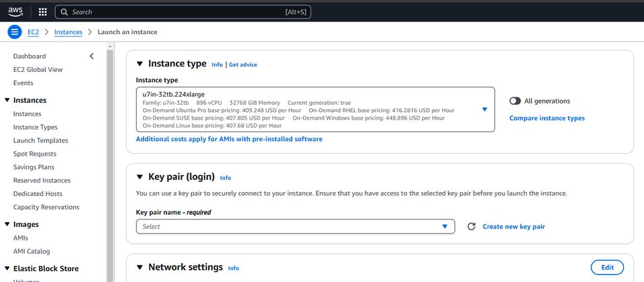The height and width of the screenshot is (282, 644).
Task: Toggle the navigation hamburger menu
Action: [x=14, y=32]
